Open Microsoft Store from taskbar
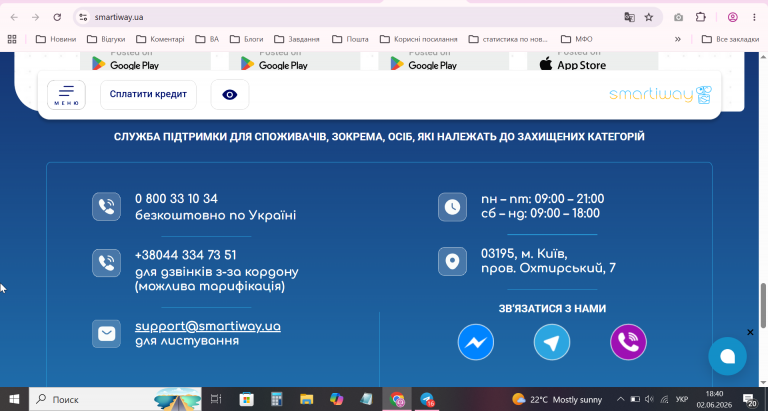 tap(246, 399)
